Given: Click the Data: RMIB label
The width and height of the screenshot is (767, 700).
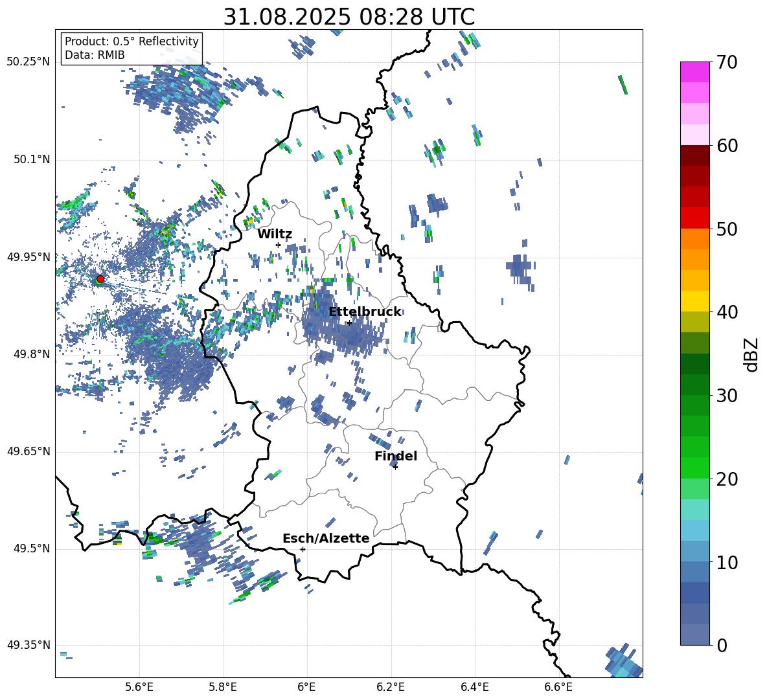Looking at the screenshot, I should click(95, 55).
